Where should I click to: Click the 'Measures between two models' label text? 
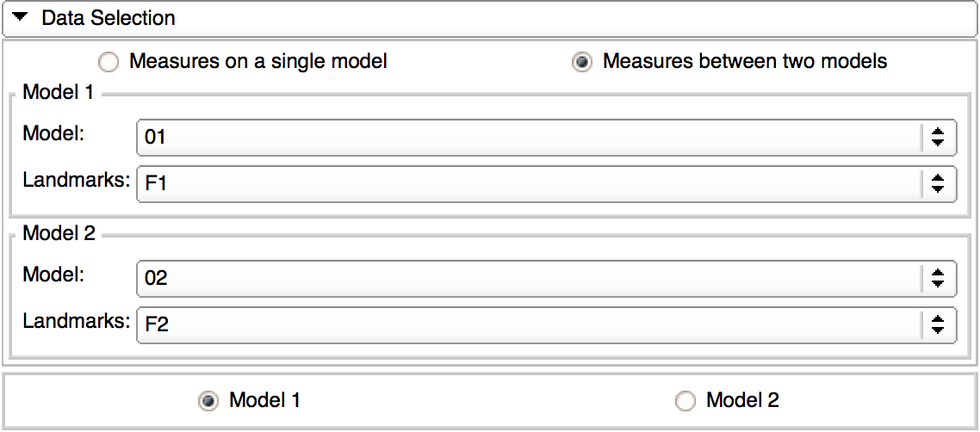[745, 62]
